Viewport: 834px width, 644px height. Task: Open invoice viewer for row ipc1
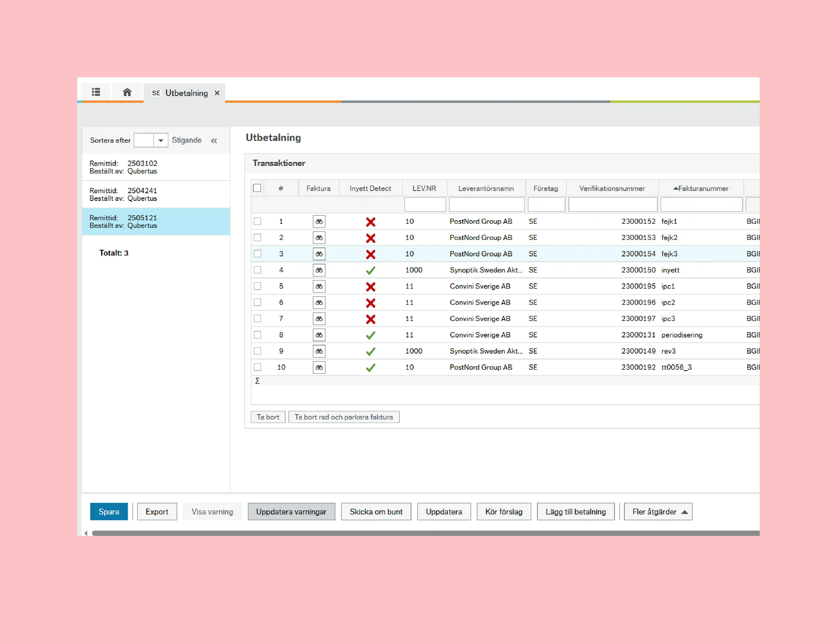(x=319, y=286)
